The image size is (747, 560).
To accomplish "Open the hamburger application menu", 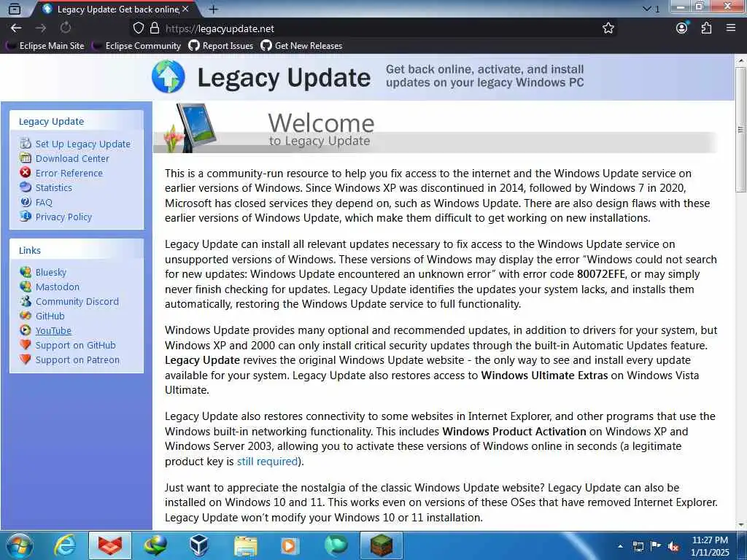I will [x=731, y=28].
